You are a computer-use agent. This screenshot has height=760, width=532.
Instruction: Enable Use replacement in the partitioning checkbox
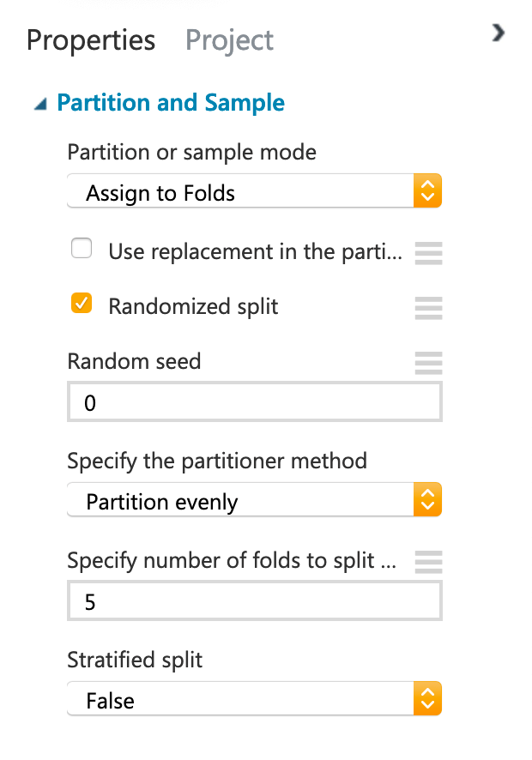[82, 248]
